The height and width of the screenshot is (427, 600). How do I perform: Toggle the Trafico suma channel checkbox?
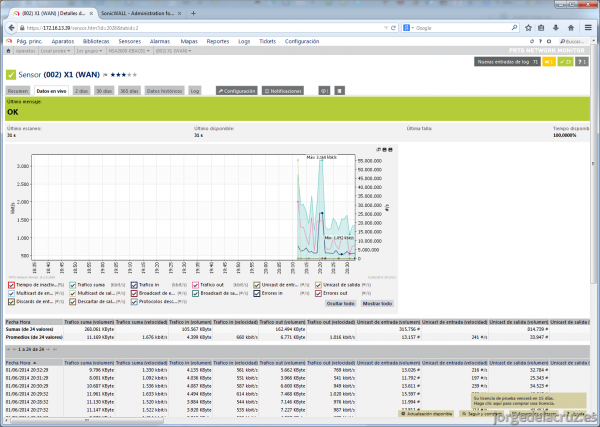click(73, 285)
